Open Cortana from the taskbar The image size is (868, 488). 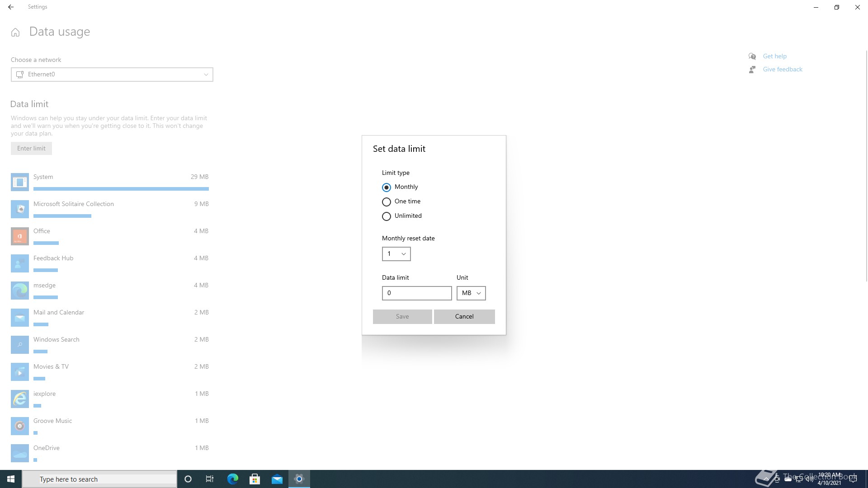point(188,479)
